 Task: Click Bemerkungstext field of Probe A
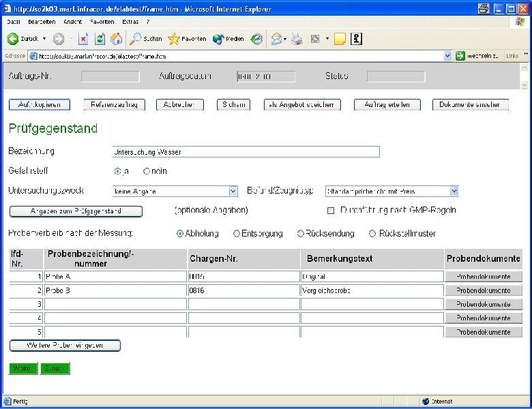372,277
